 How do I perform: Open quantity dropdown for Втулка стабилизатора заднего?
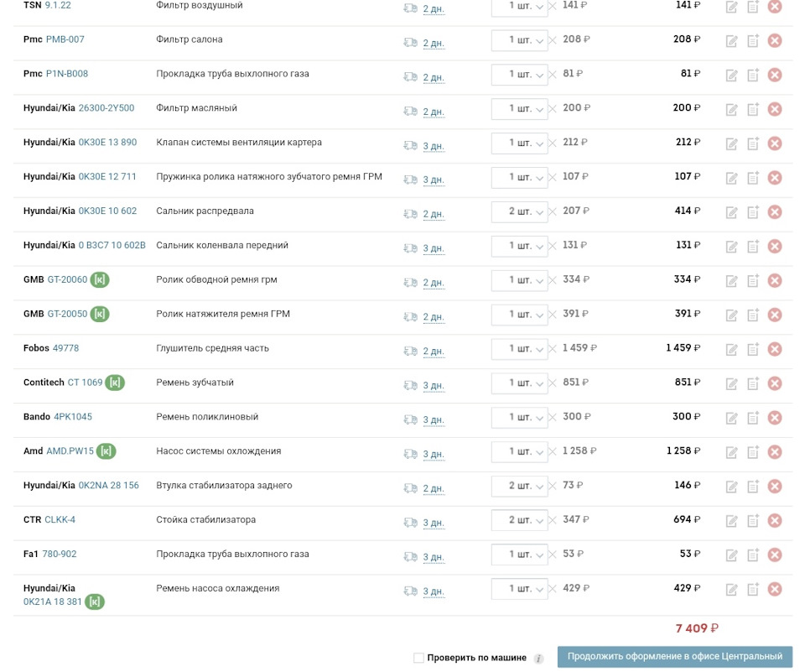point(520,486)
